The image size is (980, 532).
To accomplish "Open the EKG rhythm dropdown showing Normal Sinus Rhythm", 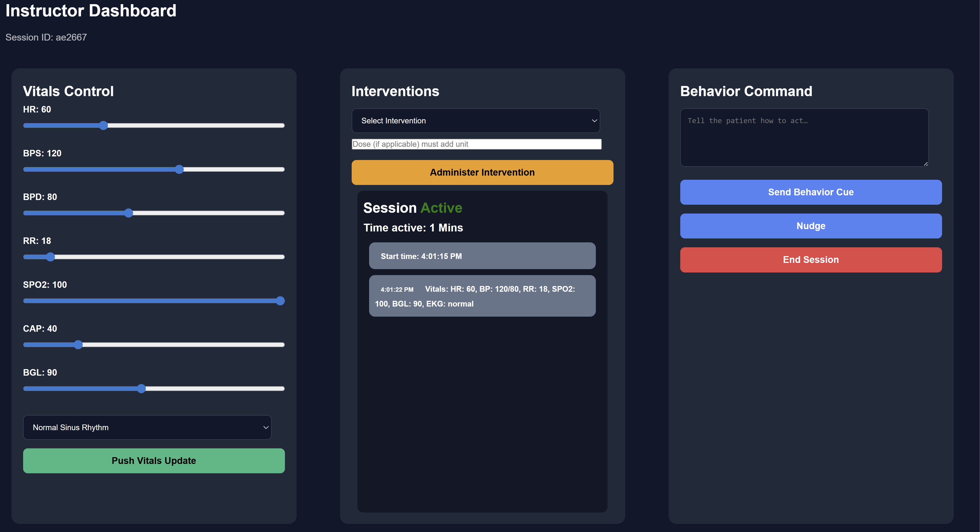I will (x=147, y=427).
